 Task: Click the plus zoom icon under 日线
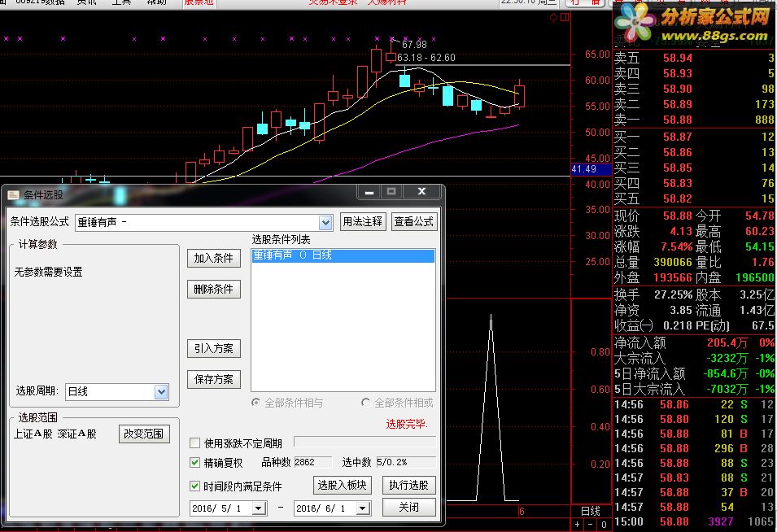pos(578,524)
